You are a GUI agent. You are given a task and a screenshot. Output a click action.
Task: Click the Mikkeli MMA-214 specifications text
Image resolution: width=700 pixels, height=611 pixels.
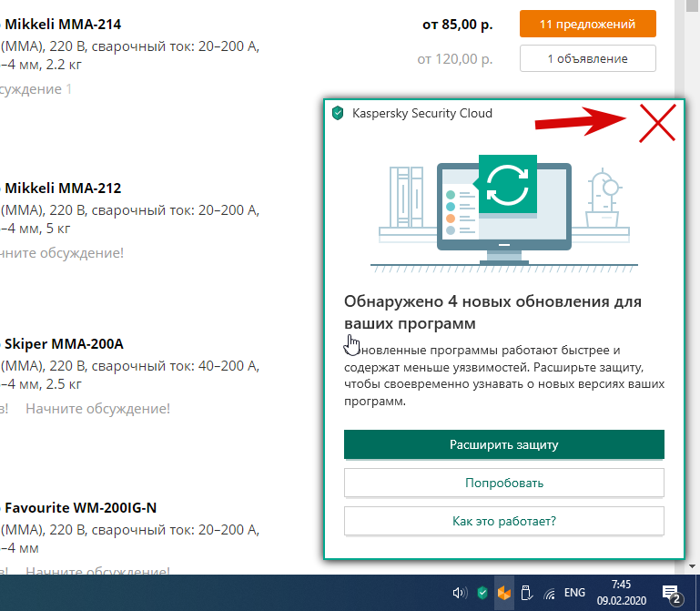129,56
